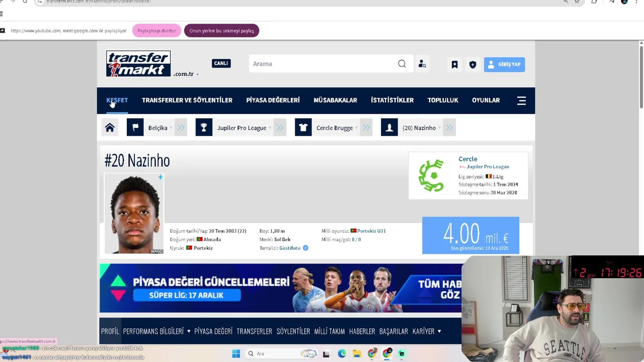Expand the double chevron after (20) Nazinho
This screenshot has height=362, width=644.
click(x=449, y=128)
